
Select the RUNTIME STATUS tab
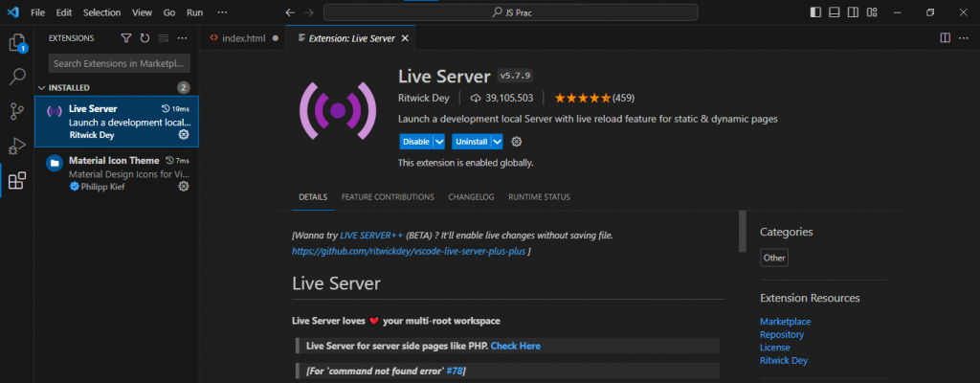[540, 197]
